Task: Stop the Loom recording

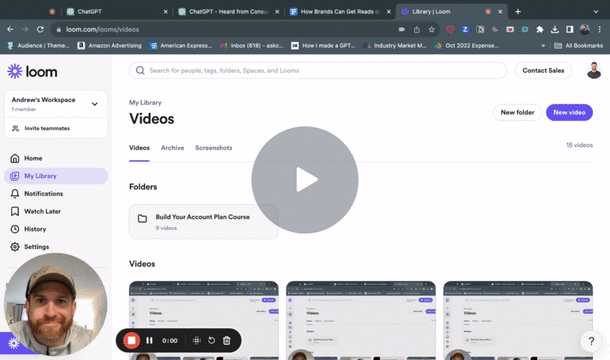Action: click(x=131, y=341)
